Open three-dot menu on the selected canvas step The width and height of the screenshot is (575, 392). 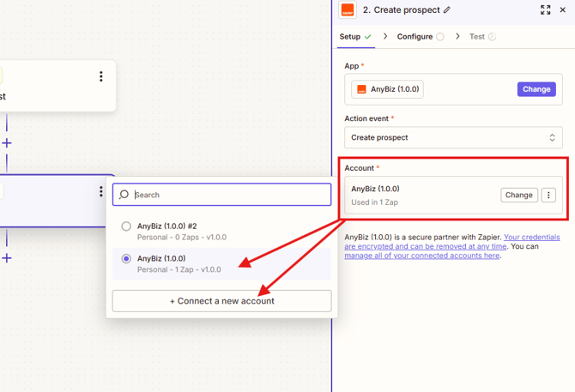(x=101, y=191)
